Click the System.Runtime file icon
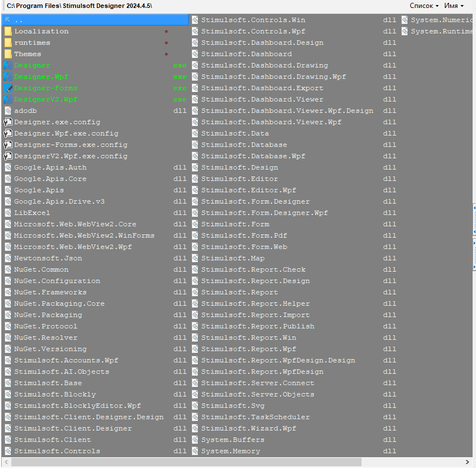This screenshot has width=476, height=468. coord(405,31)
